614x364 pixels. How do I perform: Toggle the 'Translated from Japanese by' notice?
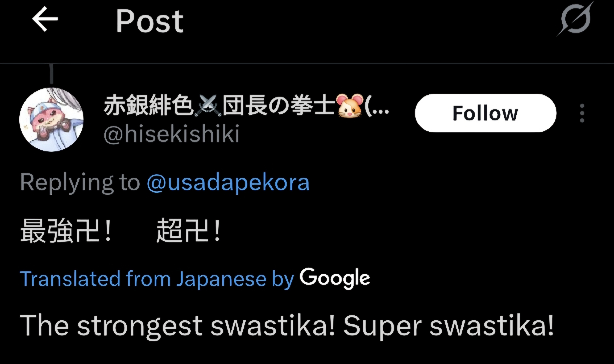coord(157,279)
